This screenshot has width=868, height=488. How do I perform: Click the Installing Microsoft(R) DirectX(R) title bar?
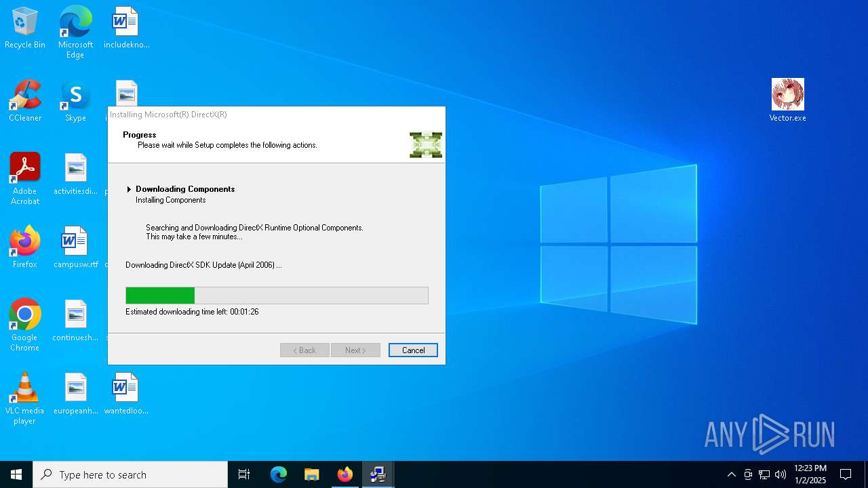click(277, 115)
